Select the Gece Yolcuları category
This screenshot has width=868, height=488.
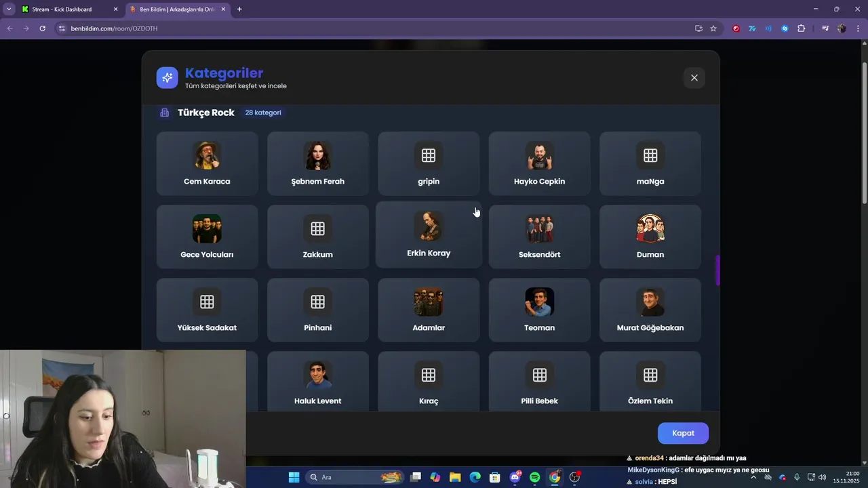point(207,237)
